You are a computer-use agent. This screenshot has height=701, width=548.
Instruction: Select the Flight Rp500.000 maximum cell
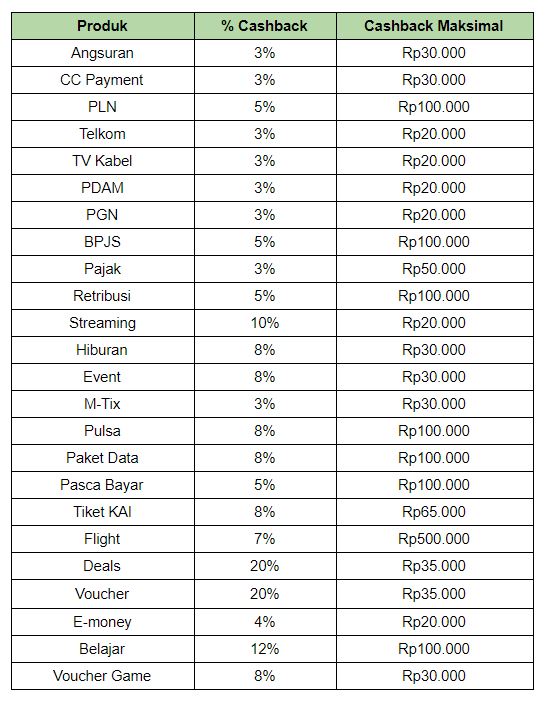(x=434, y=539)
